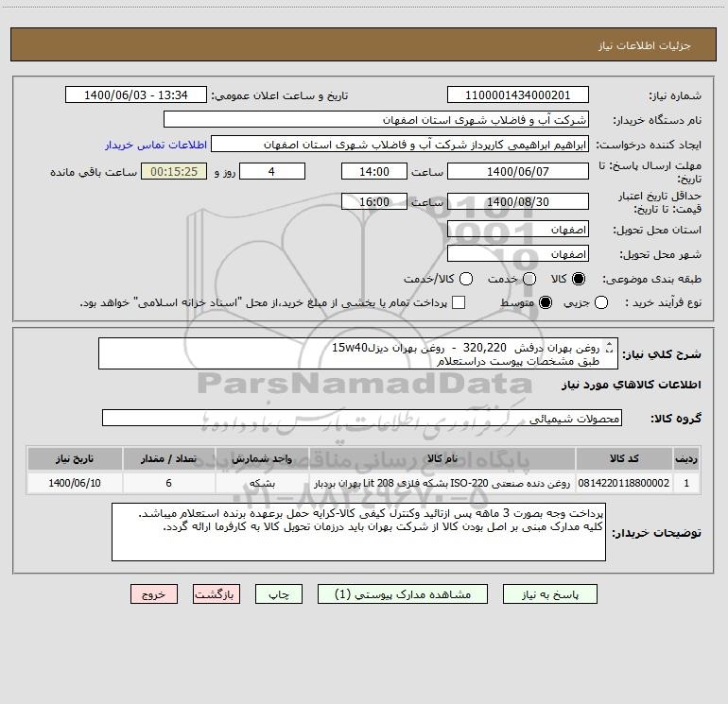Click the پاسخ به نیاز button

click(549, 594)
